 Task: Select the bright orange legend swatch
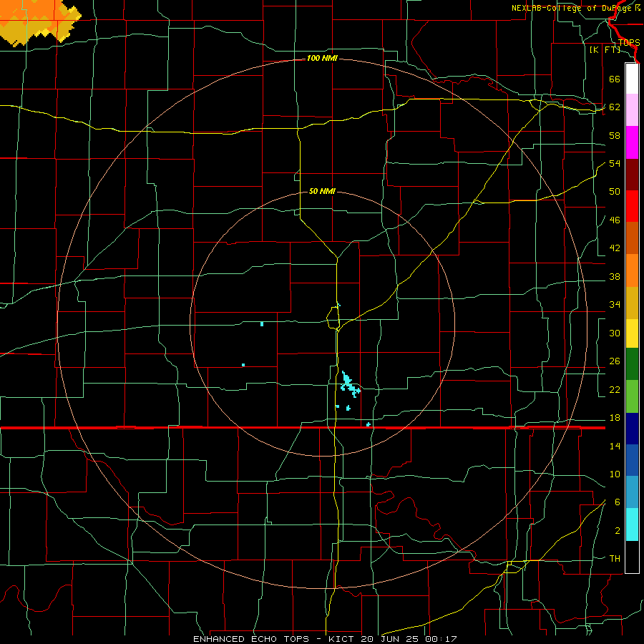pos(632,270)
